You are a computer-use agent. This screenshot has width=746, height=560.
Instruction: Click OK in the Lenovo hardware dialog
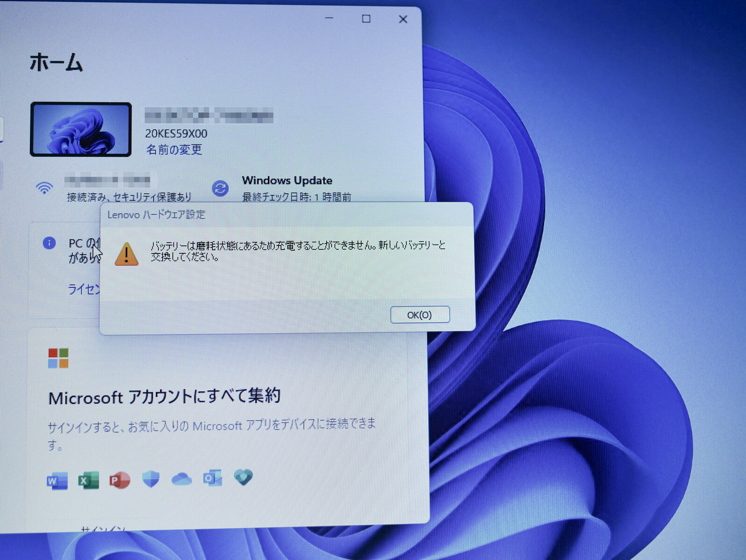click(420, 315)
